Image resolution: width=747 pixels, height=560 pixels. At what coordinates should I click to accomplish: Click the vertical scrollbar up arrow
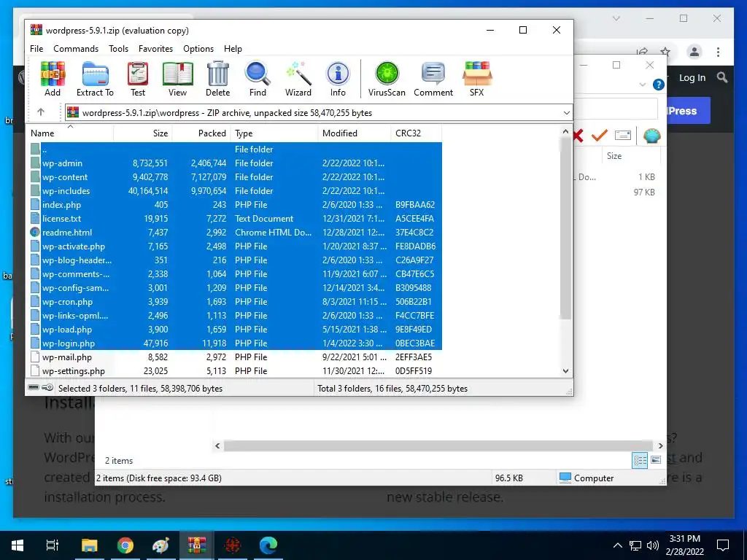point(565,131)
